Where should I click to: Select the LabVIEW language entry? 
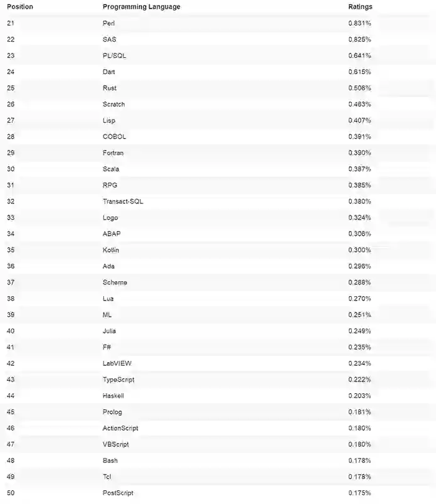pyautogui.click(x=117, y=363)
